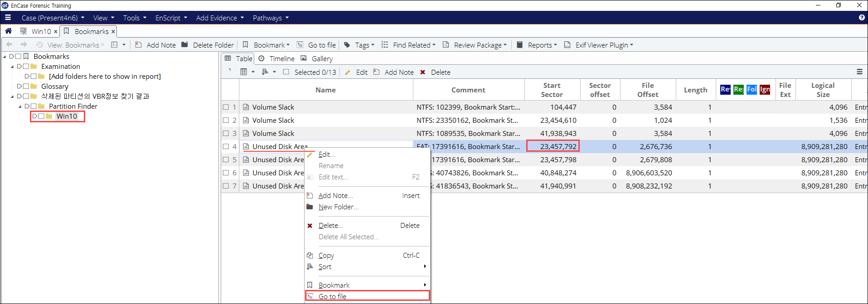
Task: Click the Start Sector cell 23,457,792
Action: (553, 146)
